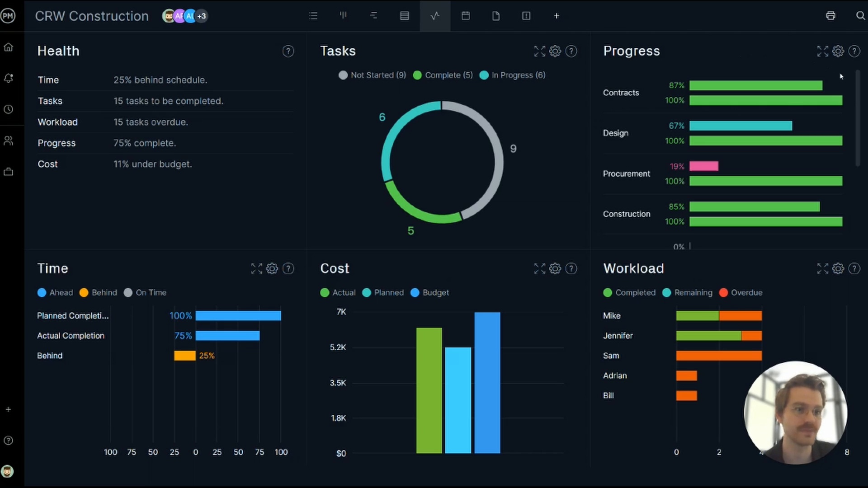
Task: Click the Progress widget scrollbar
Action: (858, 118)
